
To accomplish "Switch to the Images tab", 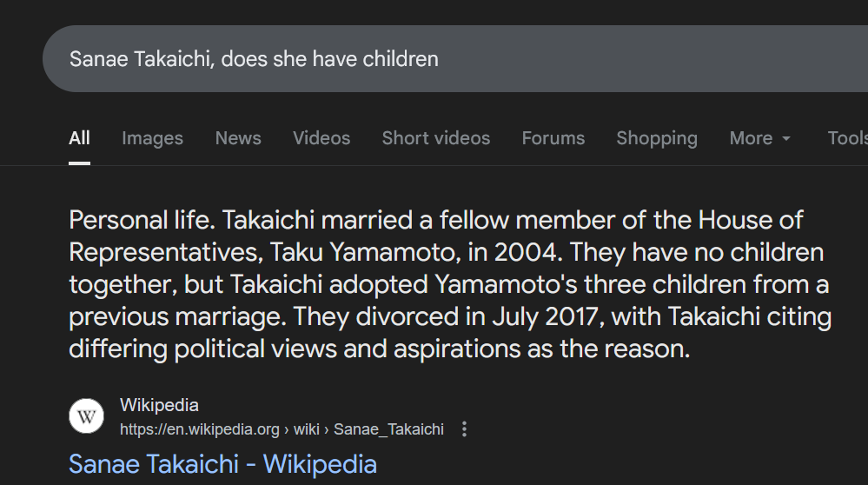I will (x=152, y=138).
